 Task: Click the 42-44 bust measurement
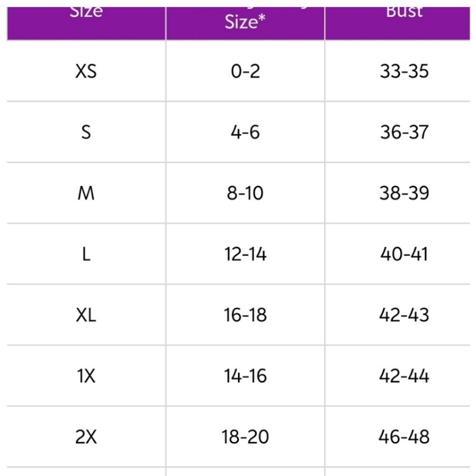point(404,376)
